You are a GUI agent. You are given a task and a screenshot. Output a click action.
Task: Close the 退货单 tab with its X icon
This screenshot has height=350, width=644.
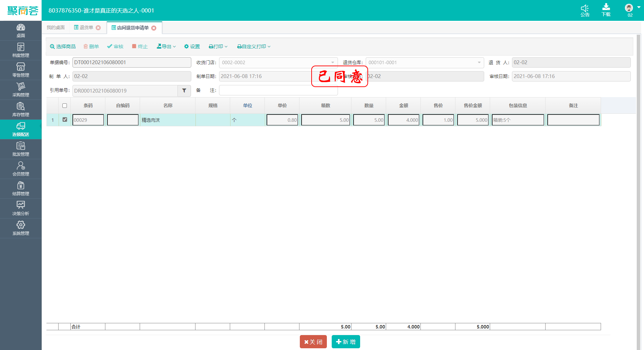tap(98, 28)
